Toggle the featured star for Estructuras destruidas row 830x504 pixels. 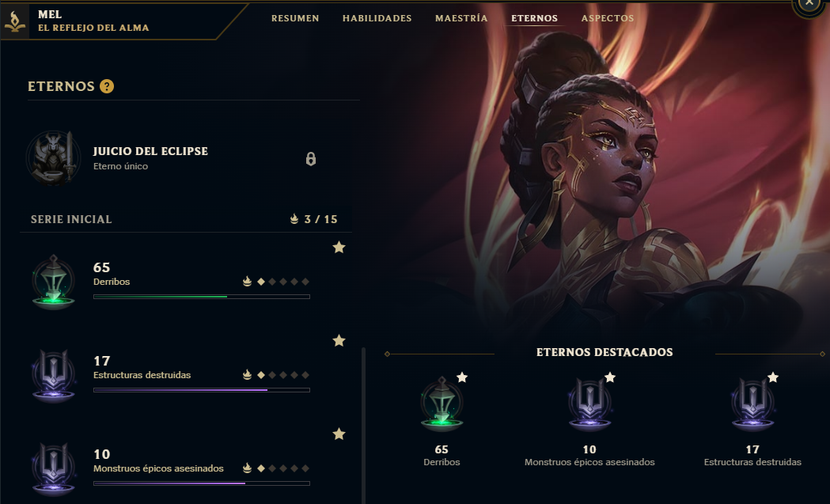(x=339, y=340)
